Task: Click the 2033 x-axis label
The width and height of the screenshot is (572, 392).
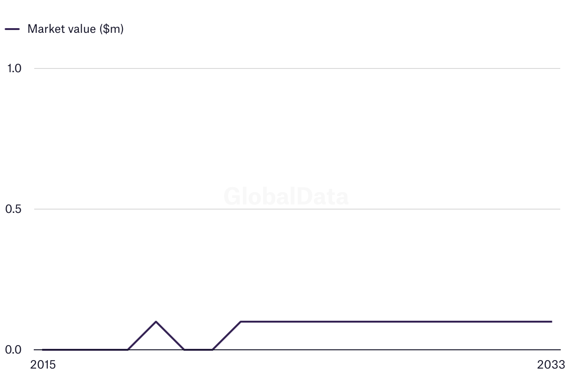Action: pyautogui.click(x=551, y=365)
